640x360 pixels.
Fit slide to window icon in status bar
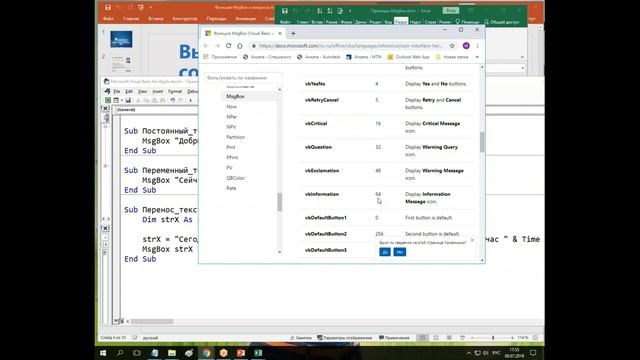[x=536, y=338]
